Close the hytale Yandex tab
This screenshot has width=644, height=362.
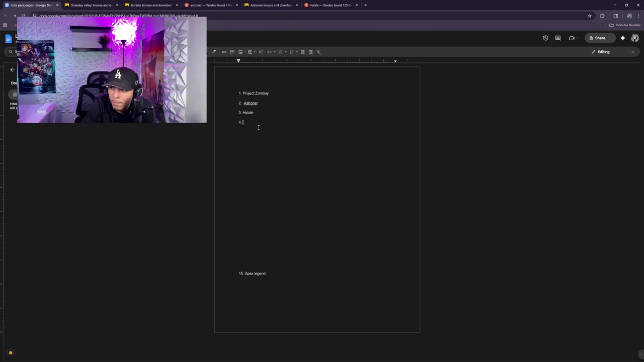pos(357,5)
